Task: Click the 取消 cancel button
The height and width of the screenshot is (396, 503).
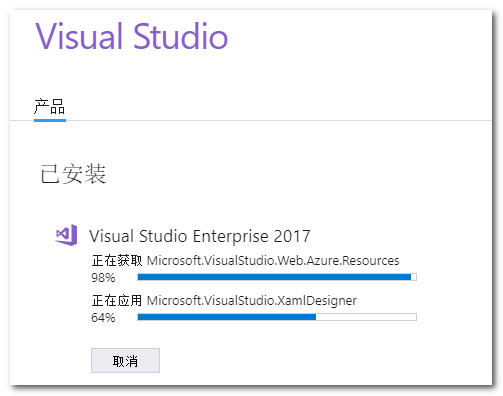Action: [x=125, y=361]
